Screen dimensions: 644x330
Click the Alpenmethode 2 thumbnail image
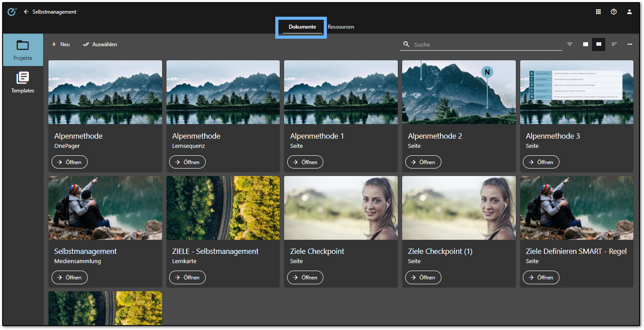tap(459, 92)
